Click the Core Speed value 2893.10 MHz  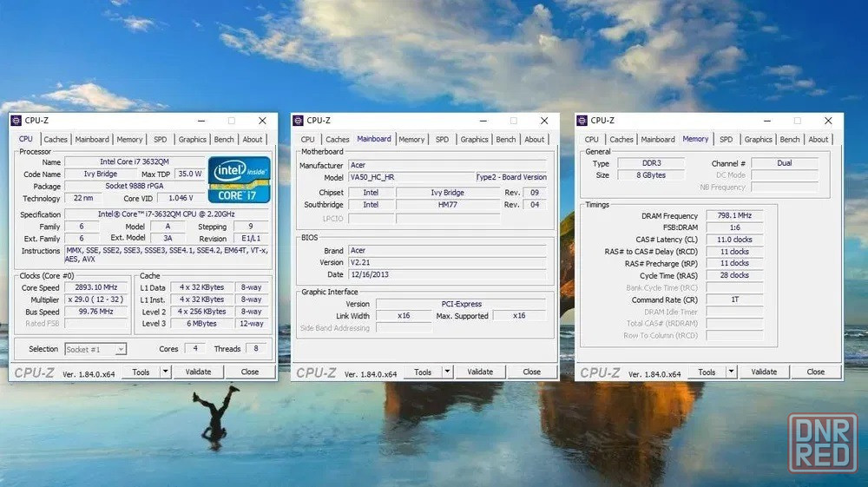coord(96,287)
